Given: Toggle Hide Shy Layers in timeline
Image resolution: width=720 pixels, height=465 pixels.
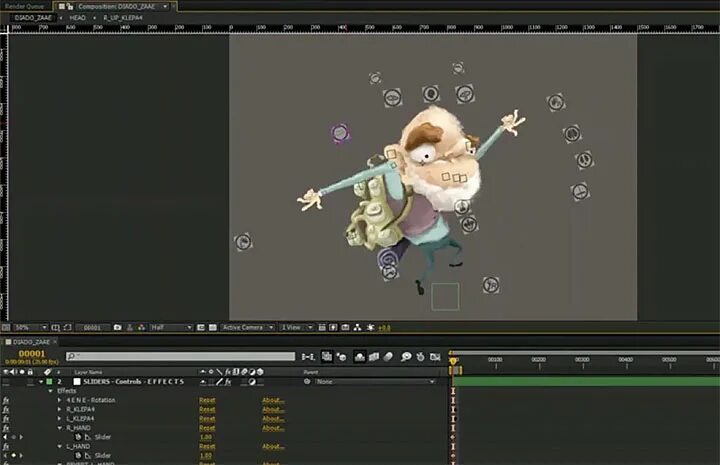Looking at the screenshot, I should click(x=360, y=357).
